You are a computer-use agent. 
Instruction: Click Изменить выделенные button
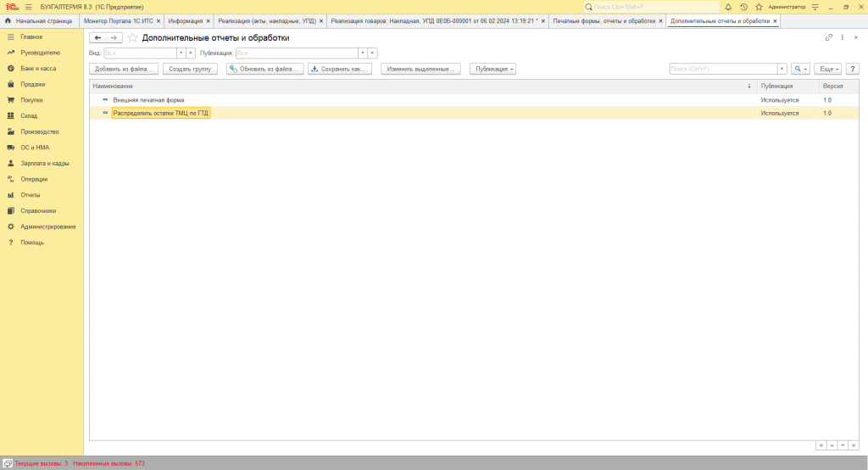click(x=420, y=70)
